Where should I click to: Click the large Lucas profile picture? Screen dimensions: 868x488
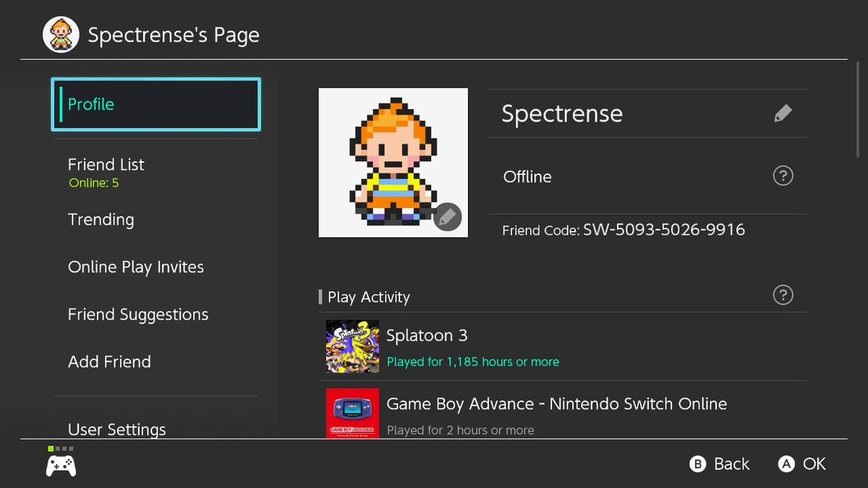pyautogui.click(x=393, y=163)
